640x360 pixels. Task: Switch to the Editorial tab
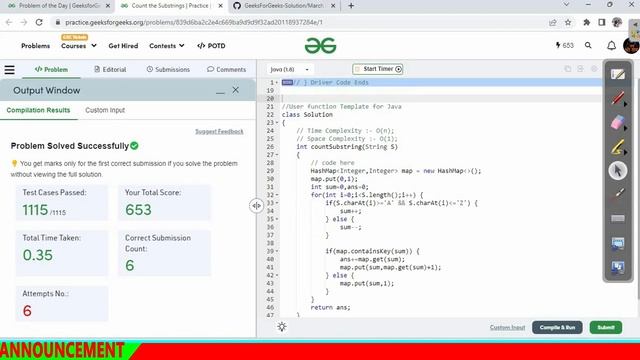(x=110, y=69)
